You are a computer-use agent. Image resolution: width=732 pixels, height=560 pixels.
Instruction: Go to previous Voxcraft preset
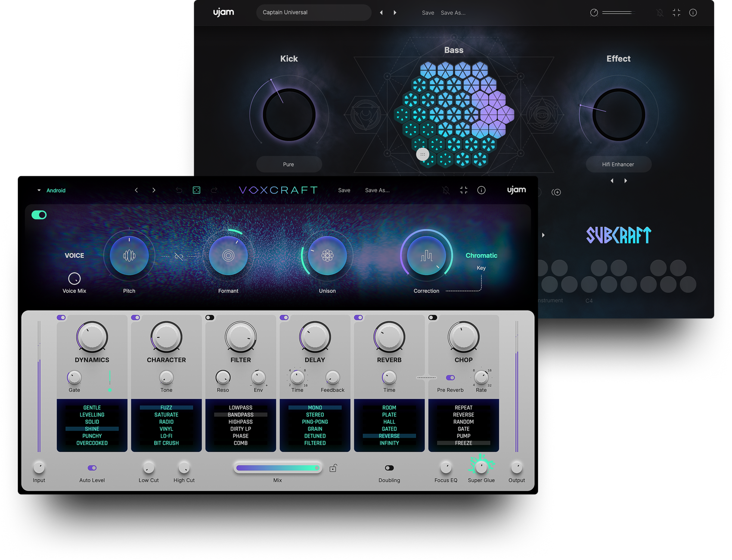click(x=136, y=190)
